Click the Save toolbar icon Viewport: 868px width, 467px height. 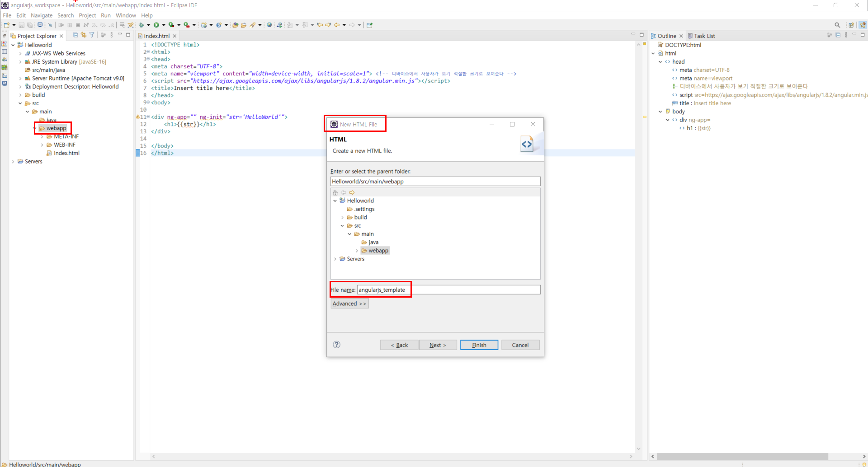click(21, 25)
